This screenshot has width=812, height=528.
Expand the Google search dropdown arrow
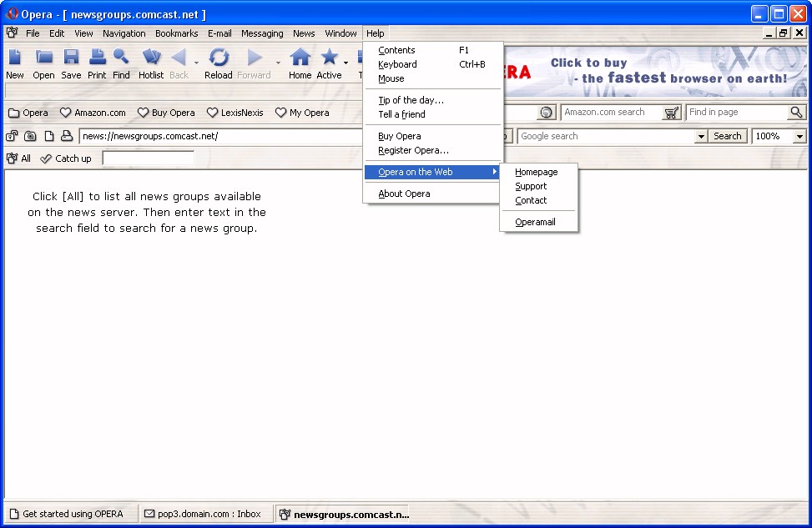(701, 136)
